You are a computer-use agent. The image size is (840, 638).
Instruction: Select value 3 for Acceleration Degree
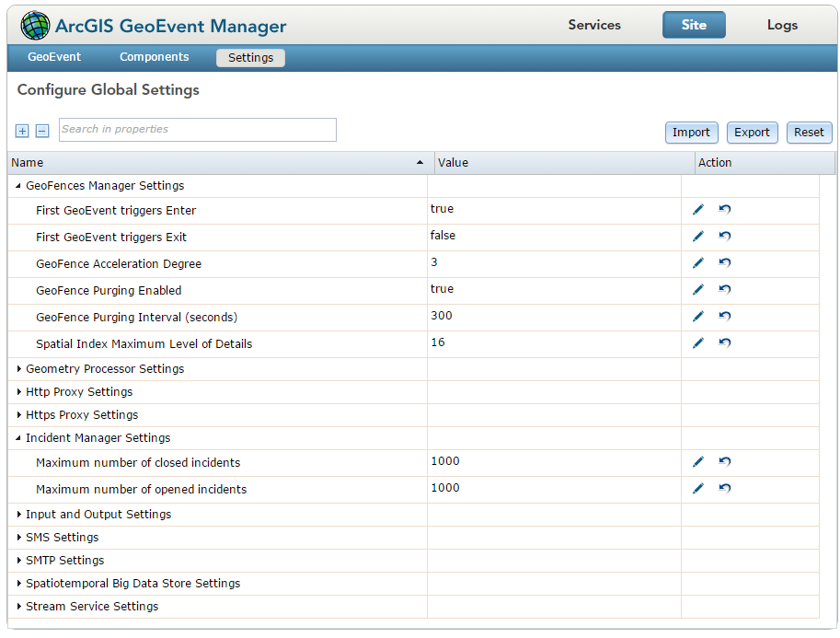click(434, 262)
